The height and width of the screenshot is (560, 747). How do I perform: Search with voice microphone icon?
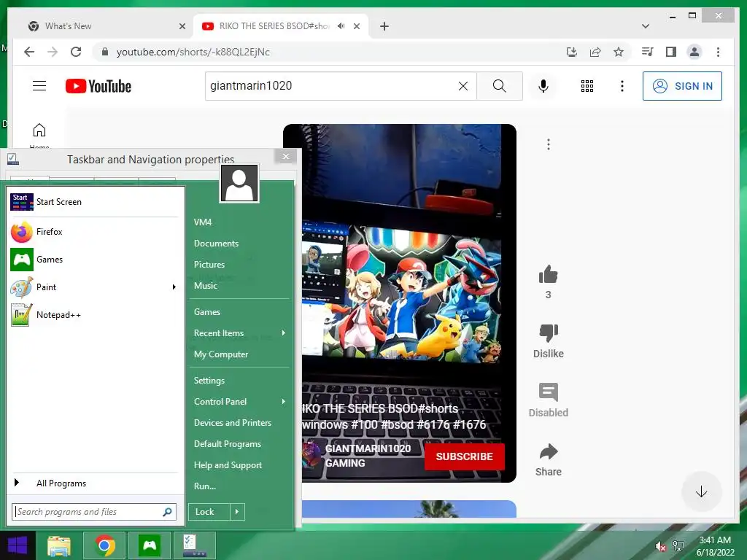543,86
